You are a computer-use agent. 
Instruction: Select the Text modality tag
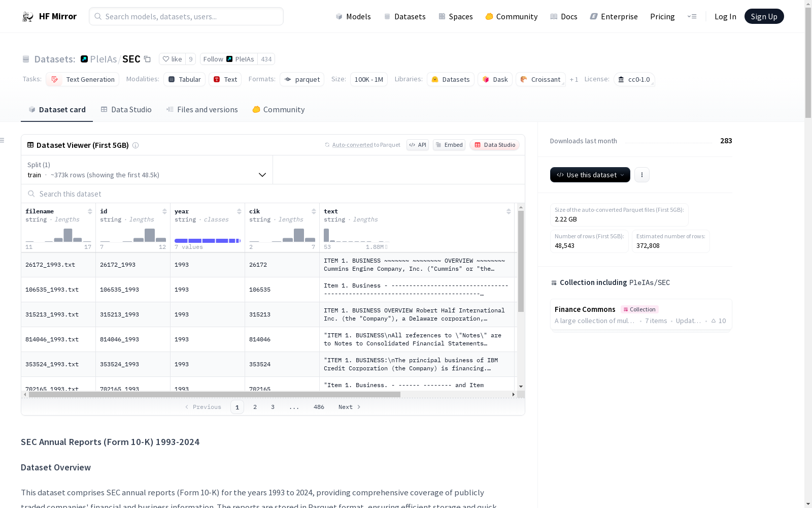225,79
